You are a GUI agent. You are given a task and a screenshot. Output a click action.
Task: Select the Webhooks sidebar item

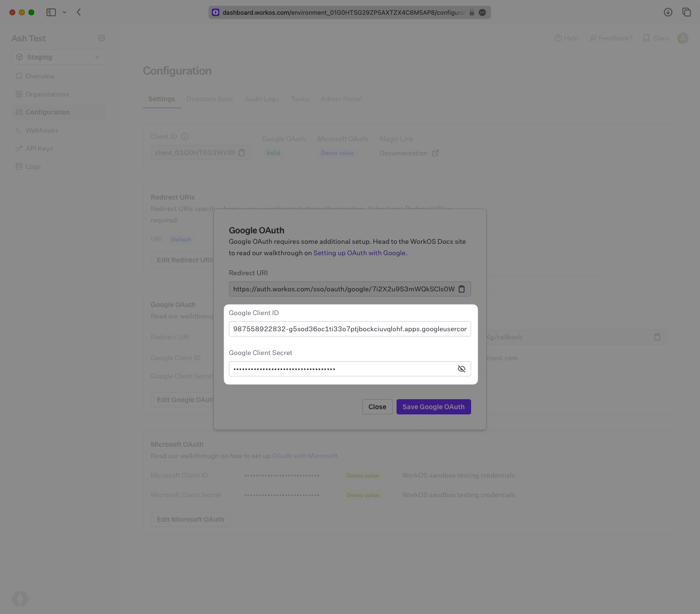[x=42, y=130]
